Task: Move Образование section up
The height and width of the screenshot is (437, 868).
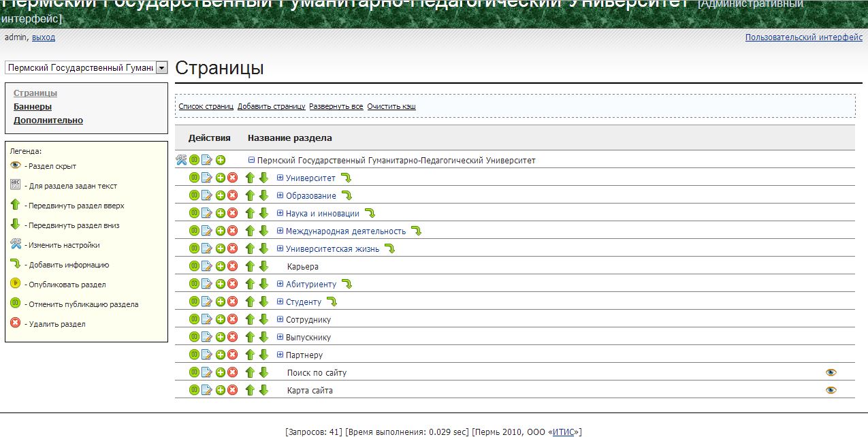Action: point(250,195)
